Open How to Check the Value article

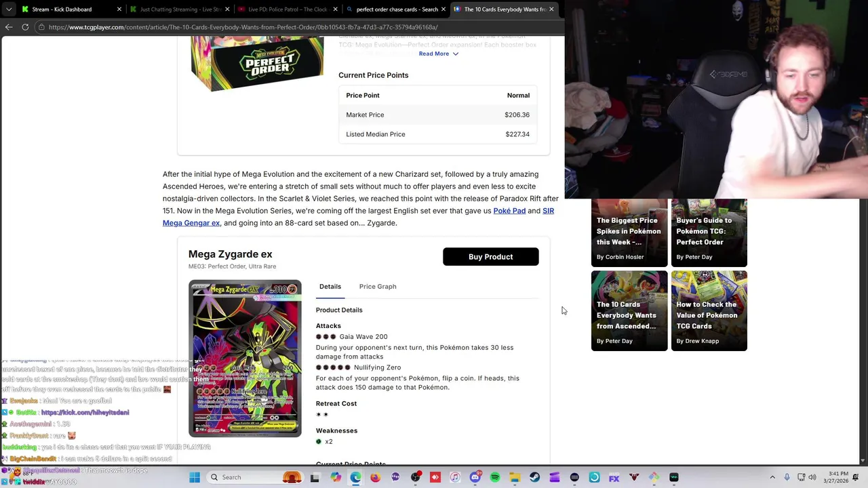coord(709,311)
